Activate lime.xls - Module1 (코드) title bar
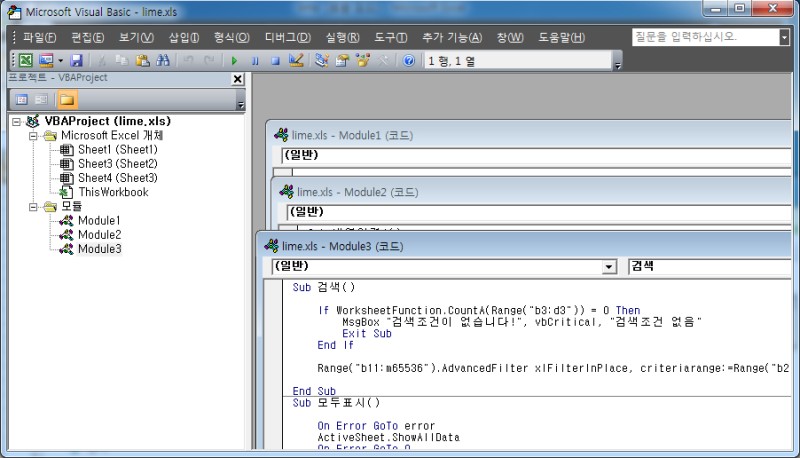The image size is (800, 458). (529, 135)
